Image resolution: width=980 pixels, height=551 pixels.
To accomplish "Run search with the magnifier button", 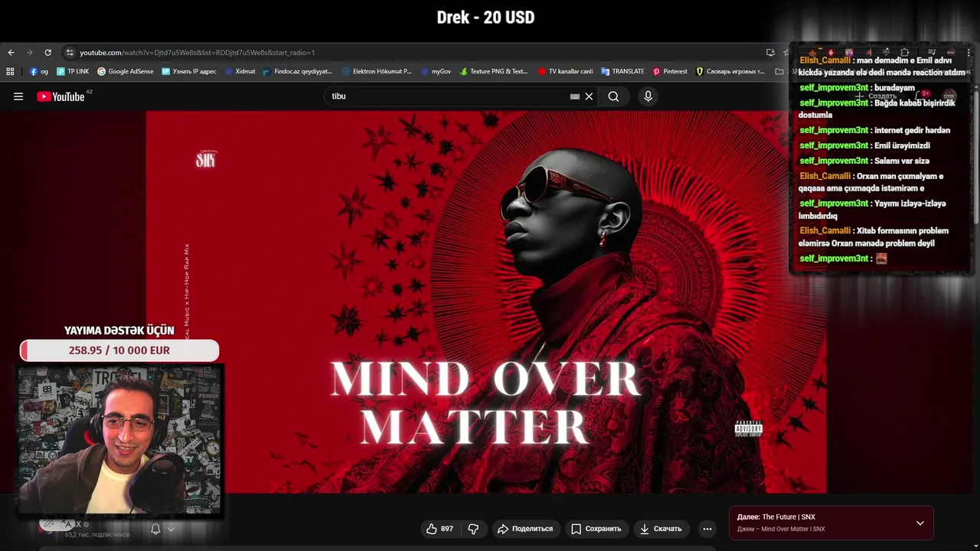I will pos(613,96).
